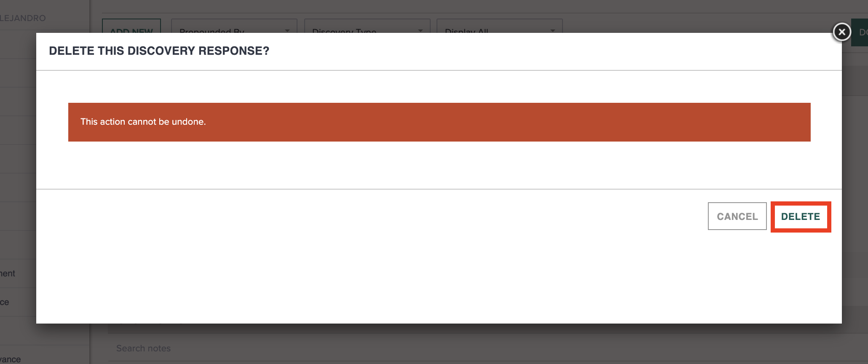Expand Display All via its disclosure arrow

(x=553, y=30)
